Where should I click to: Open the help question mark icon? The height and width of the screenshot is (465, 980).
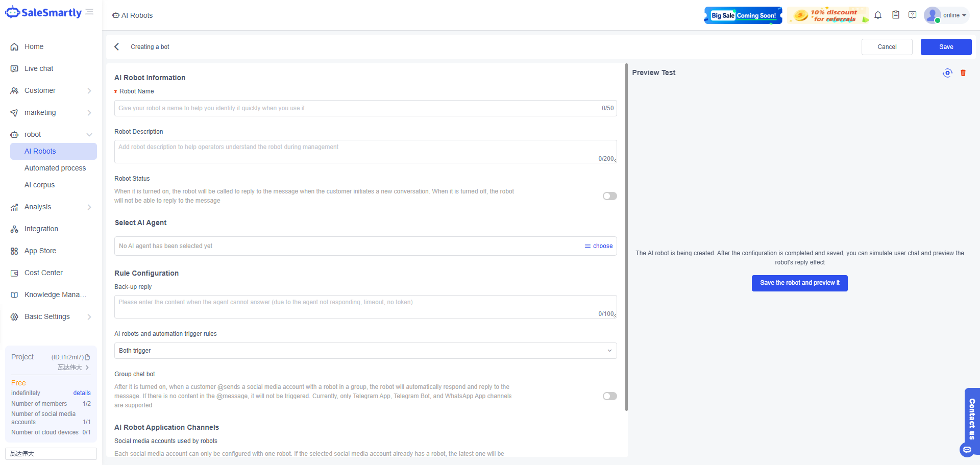pyautogui.click(x=912, y=15)
